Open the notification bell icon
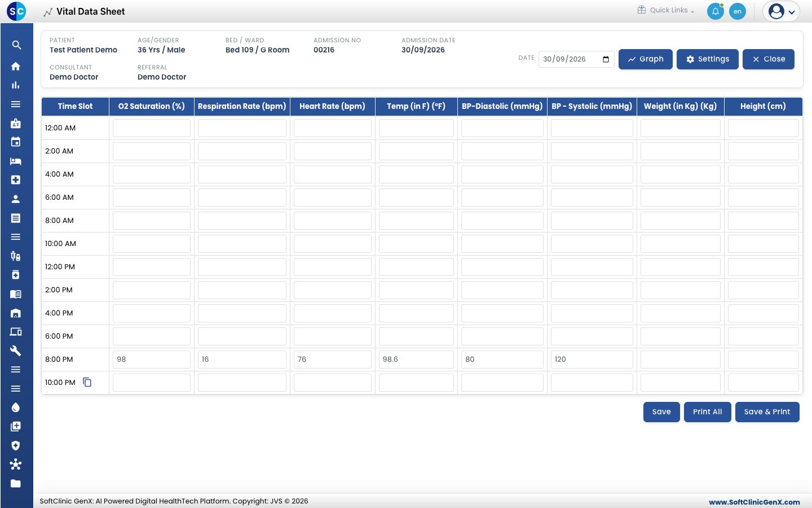 715,11
